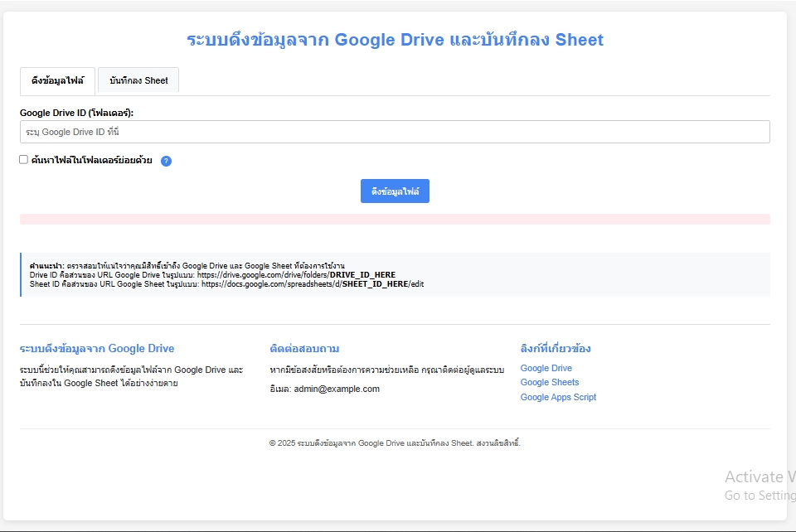
Task: Click the © 2025 copyright line
Action: 395,443
